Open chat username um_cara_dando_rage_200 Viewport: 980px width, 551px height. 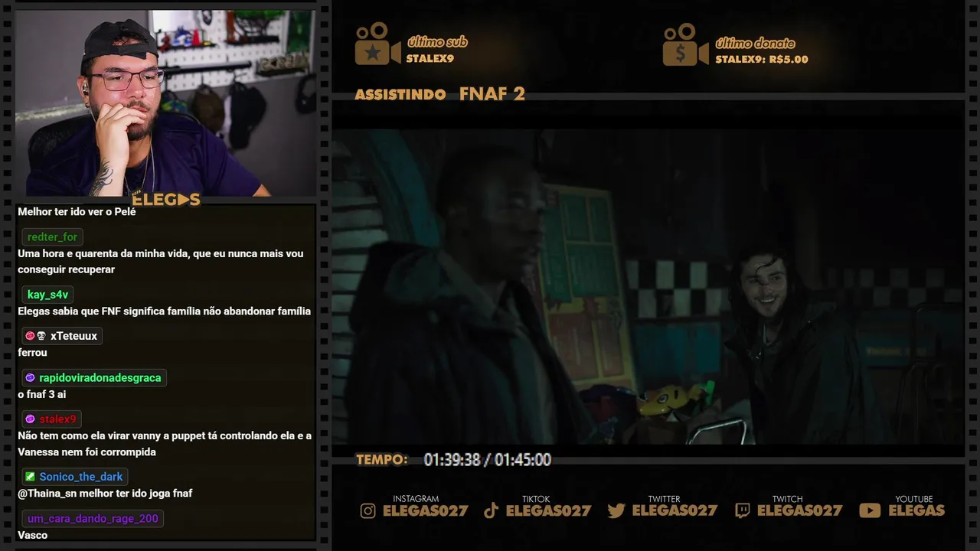click(93, 519)
